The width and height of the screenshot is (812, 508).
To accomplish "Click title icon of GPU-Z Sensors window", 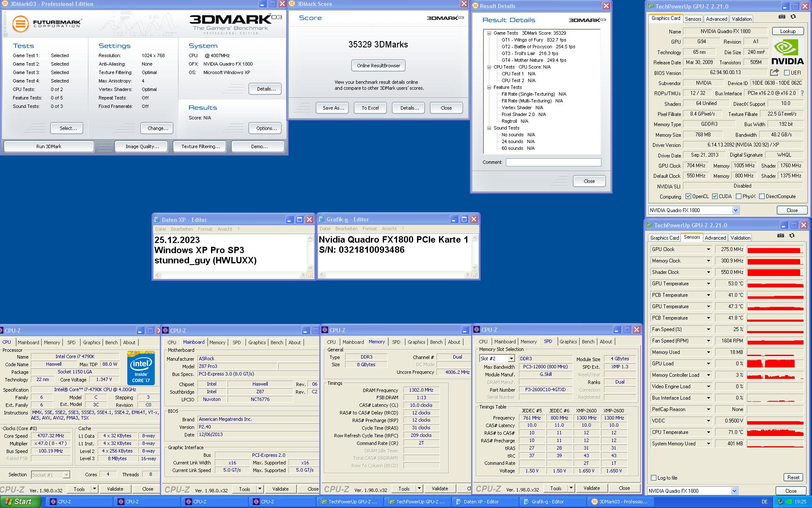I will 649,225.
